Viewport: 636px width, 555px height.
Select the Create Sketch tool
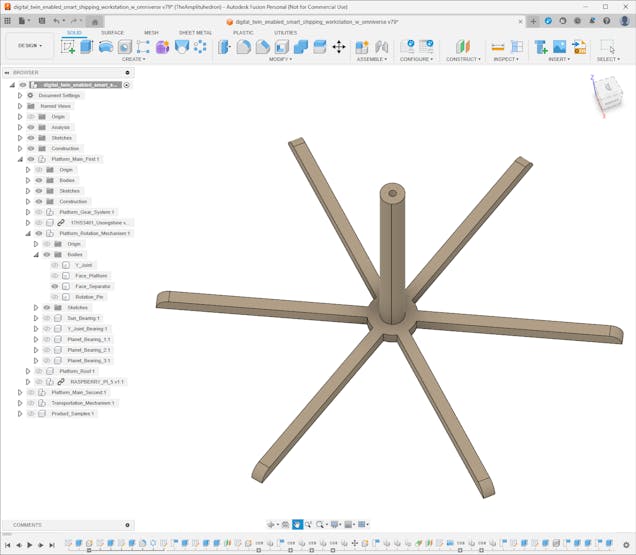pyautogui.click(x=66, y=47)
